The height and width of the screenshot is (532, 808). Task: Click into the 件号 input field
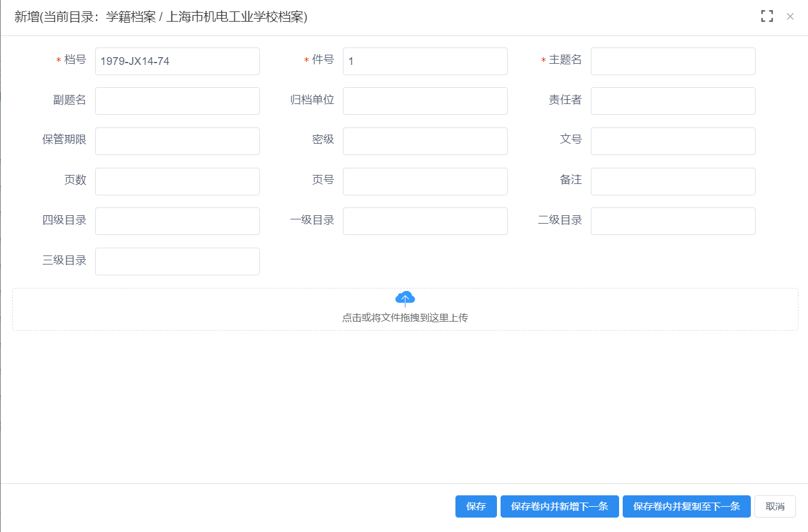(425, 61)
